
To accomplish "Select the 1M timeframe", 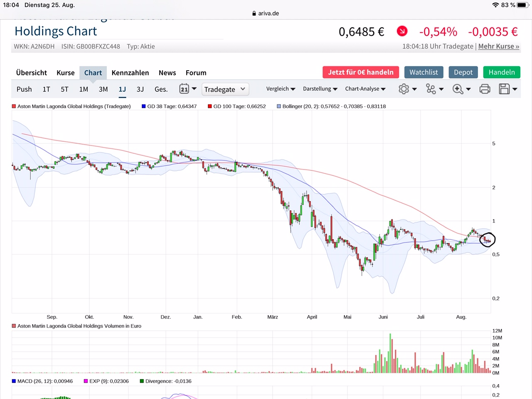I will [x=84, y=89].
